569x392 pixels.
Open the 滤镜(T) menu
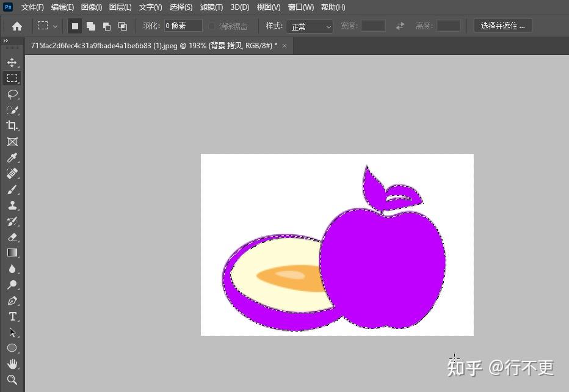tap(212, 7)
